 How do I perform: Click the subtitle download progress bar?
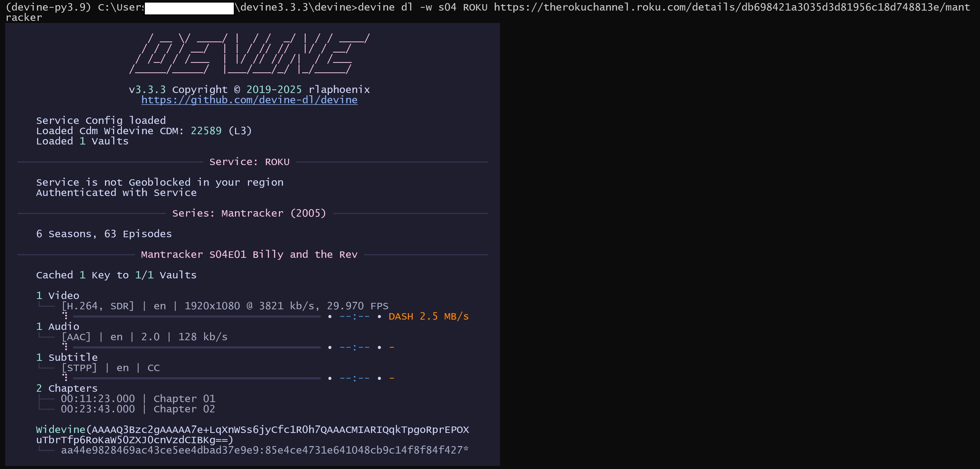[x=197, y=378]
